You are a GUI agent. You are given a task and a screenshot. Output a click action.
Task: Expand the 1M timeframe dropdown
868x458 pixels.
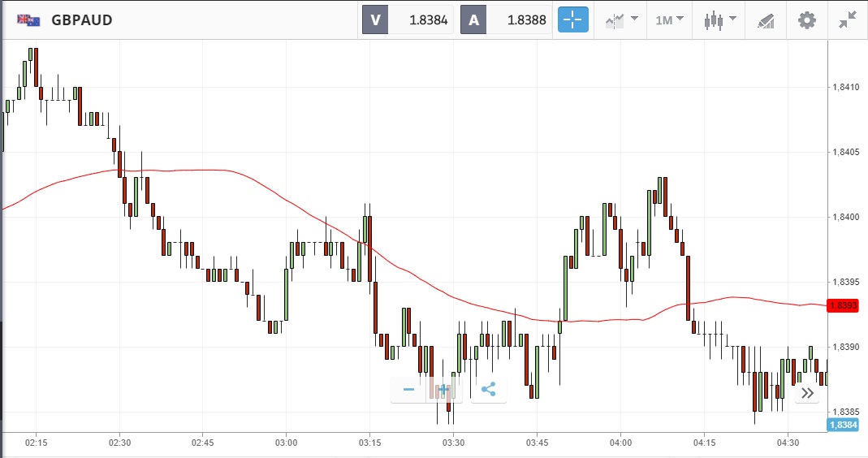[x=670, y=20]
